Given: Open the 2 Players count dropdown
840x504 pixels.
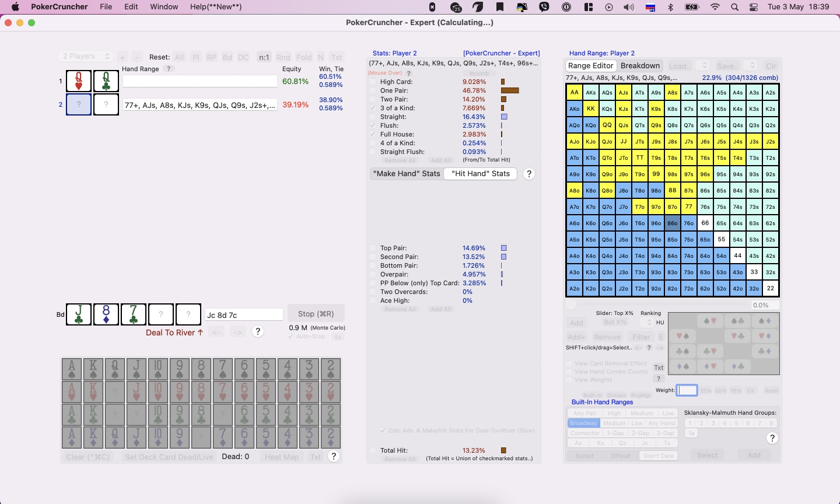Looking at the screenshot, I should coord(86,57).
